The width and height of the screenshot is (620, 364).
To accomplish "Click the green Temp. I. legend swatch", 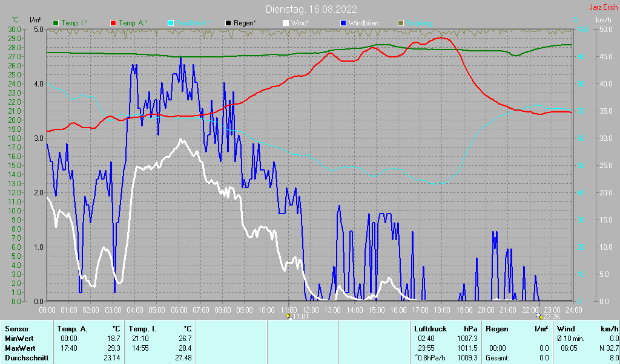I will click(x=55, y=24).
